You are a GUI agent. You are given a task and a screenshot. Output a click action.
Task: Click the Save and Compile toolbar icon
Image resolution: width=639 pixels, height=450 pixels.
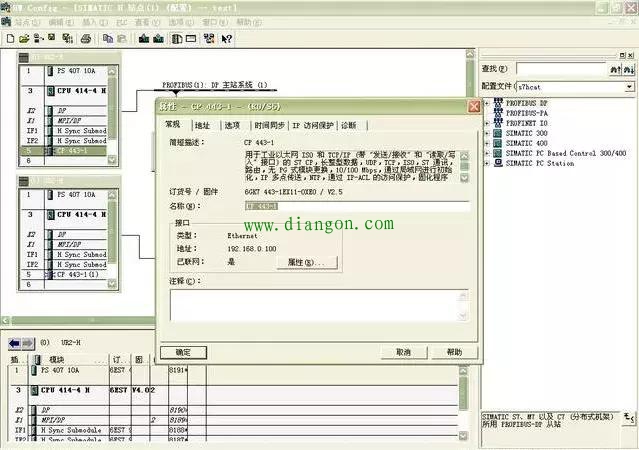[x=68, y=39]
